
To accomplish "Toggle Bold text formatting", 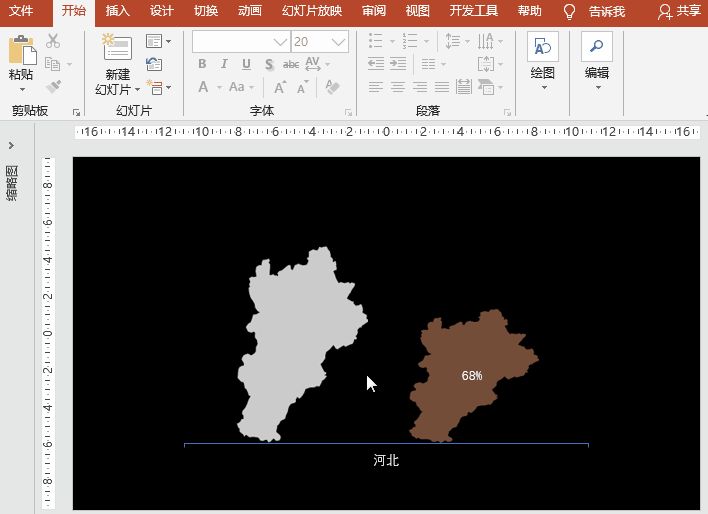I will (x=202, y=64).
